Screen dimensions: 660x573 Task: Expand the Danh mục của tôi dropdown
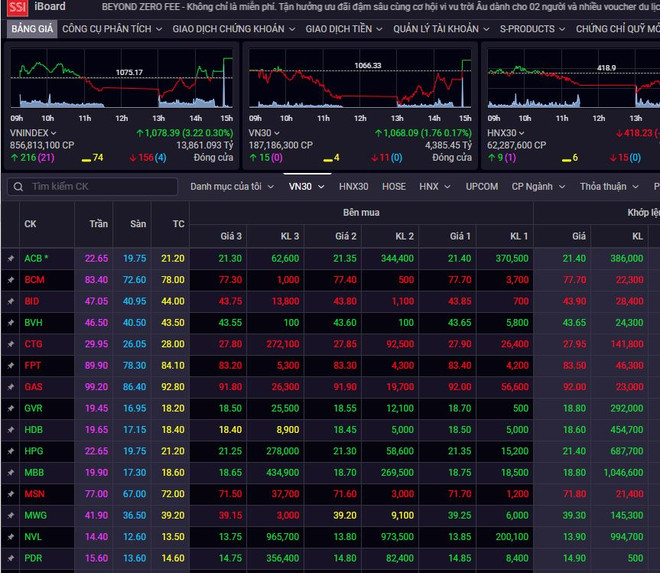tap(231, 187)
